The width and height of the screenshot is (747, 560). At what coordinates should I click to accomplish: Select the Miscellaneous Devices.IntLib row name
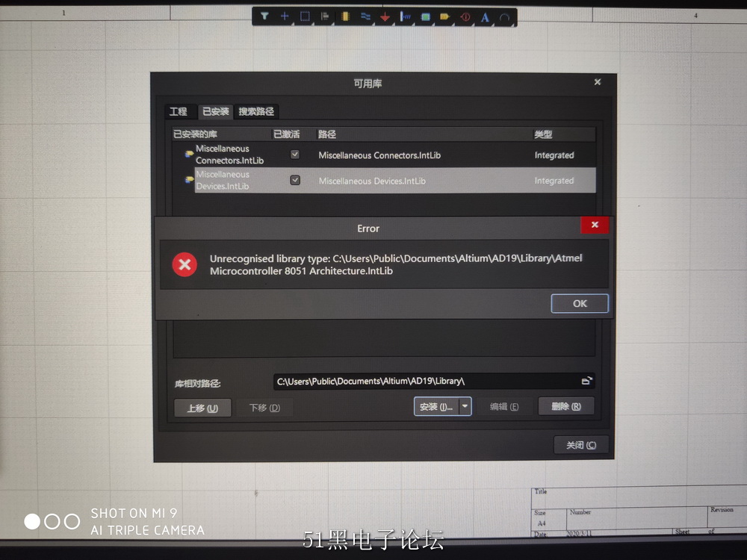click(x=223, y=180)
